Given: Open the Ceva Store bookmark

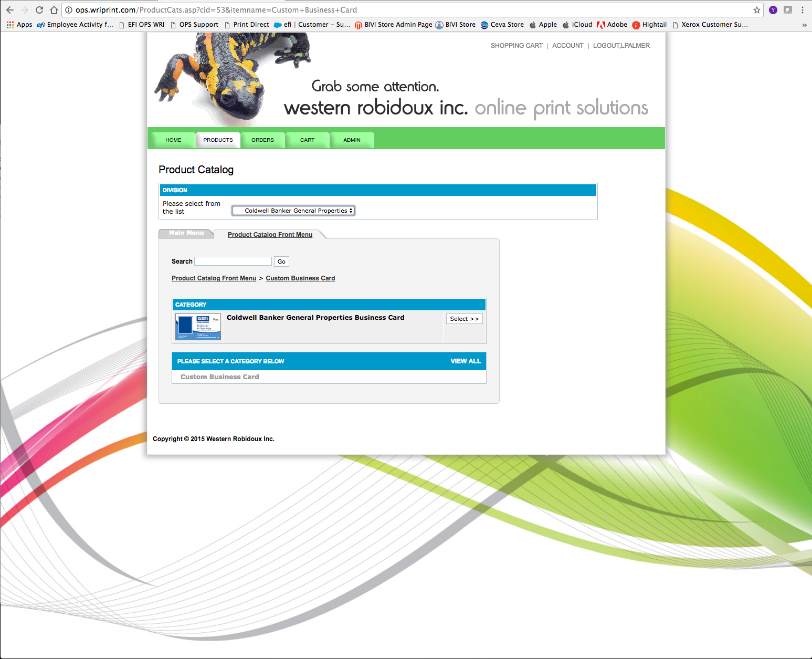Looking at the screenshot, I should [502, 25].
